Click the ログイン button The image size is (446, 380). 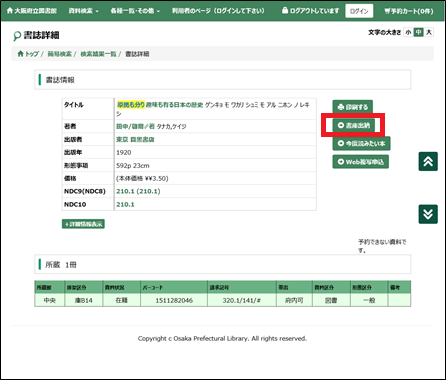click(x=359, y=11)
